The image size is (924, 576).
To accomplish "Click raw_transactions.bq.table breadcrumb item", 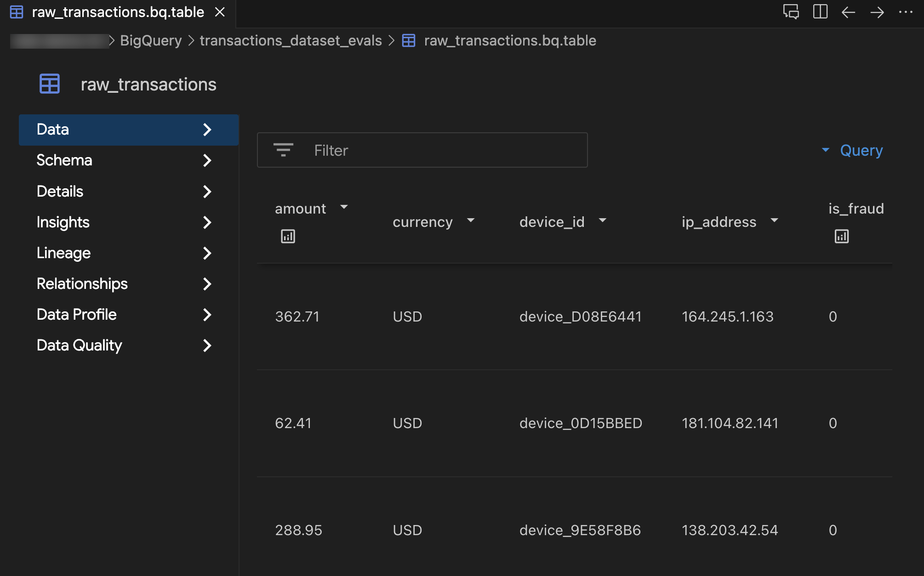I will coord(510,40).
